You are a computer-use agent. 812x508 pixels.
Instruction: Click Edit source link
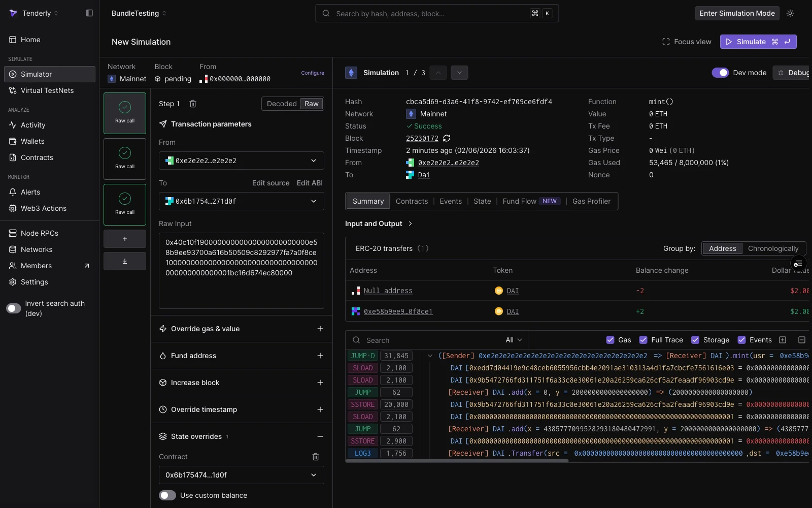pyautogui.click(x=271, y=183)
